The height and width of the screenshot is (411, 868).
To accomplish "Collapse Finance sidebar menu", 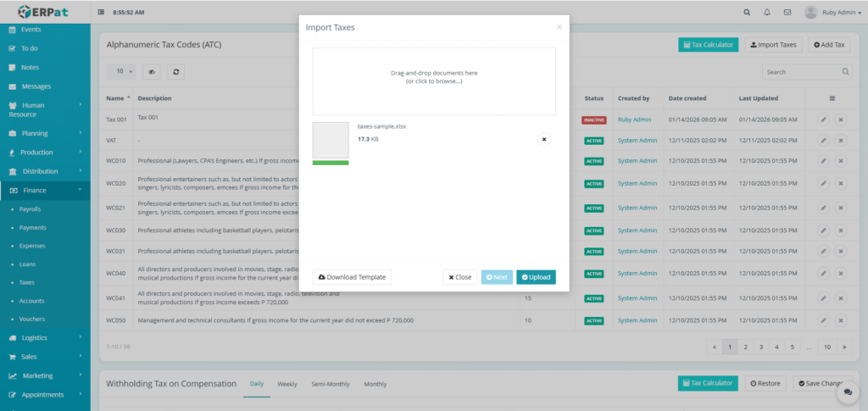I will click(45, 191).
